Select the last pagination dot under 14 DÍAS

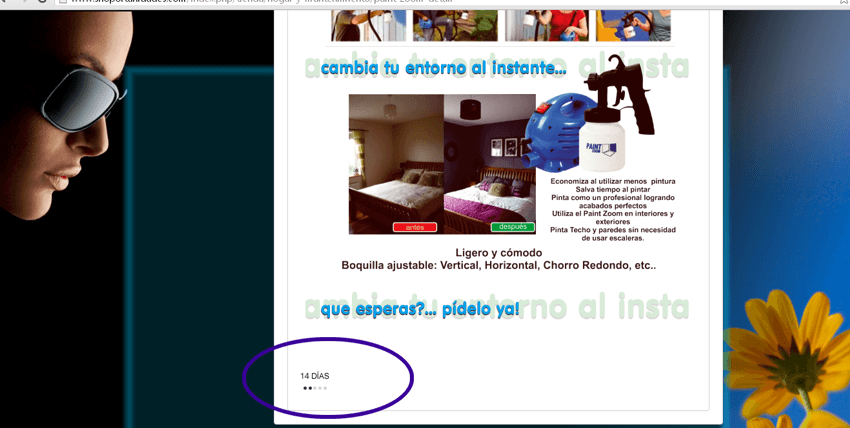(x=325, y=388)
